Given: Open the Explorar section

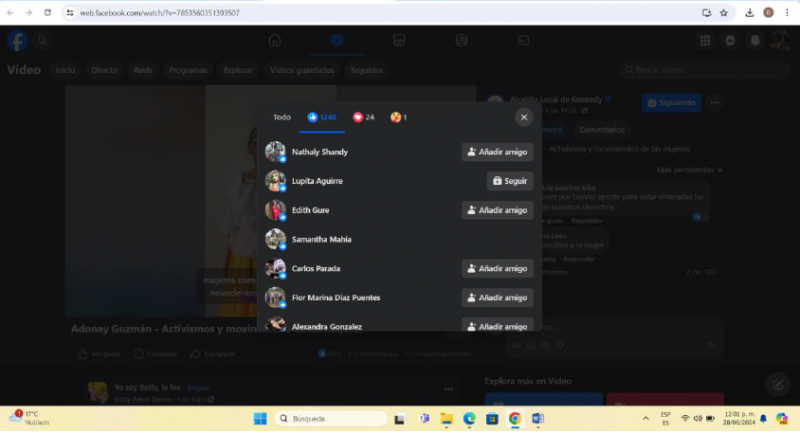Looking at the screenshot, I should pyautogui.click(x=238, y=70).
